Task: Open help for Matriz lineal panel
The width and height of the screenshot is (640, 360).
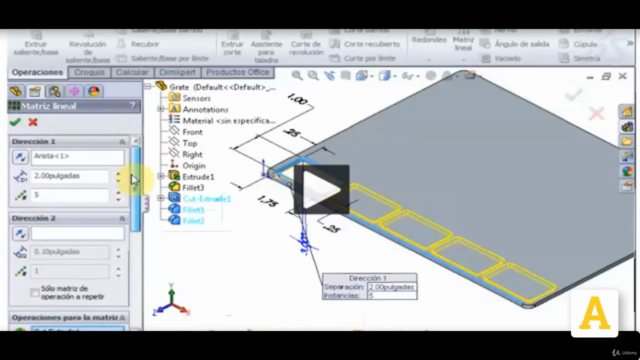Action: 132,106
